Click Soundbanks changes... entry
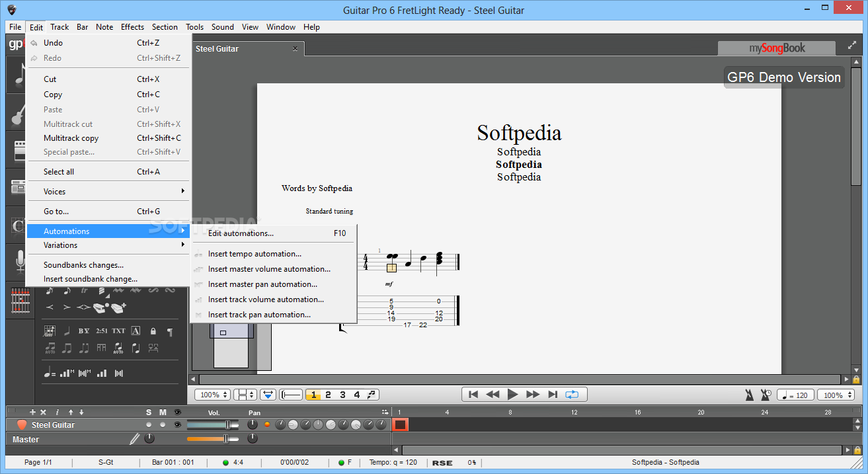This screenshot has width=868, height=474. [107, 265]
